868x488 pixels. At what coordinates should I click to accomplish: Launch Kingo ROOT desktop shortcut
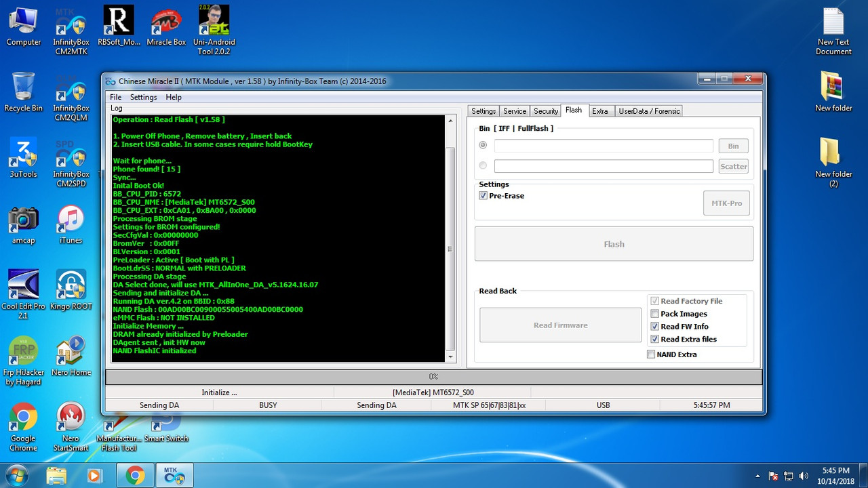pyautogui.click(x=71, y=291)
